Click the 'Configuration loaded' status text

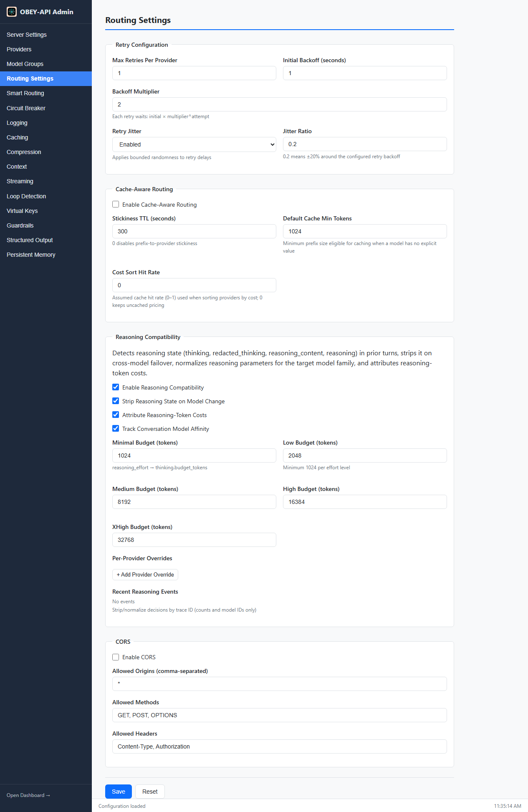point(122,806)
